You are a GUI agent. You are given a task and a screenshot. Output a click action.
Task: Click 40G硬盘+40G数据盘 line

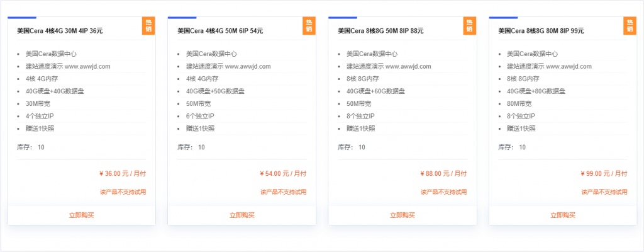[55, 91]
